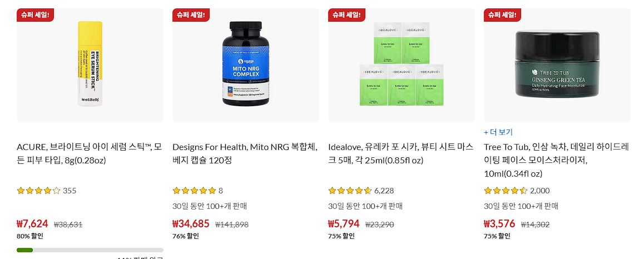Image resolution: width=644 pixels, height=259 pixels.
Task: Open the Idealove 유레카 포 시카 product title
Action: [x=401, y=153]
